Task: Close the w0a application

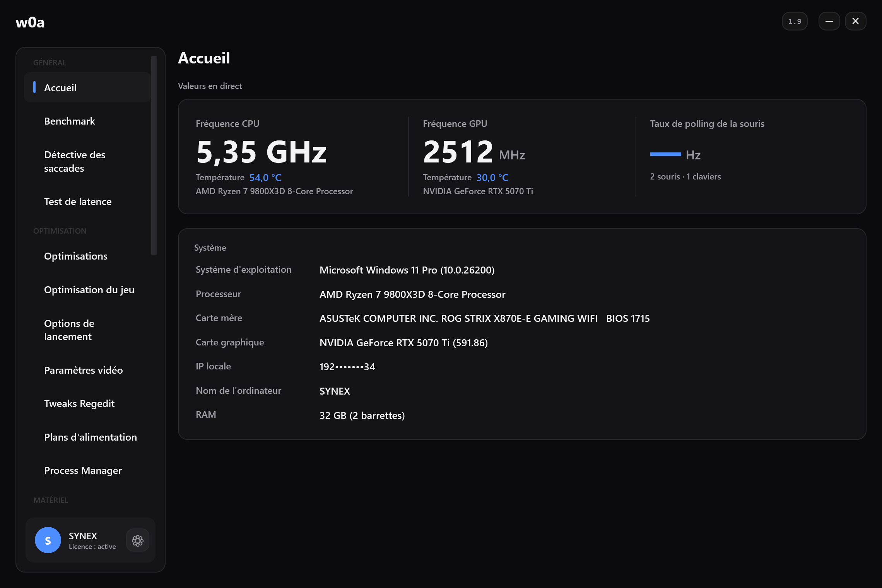Action: tap(855, 21)
